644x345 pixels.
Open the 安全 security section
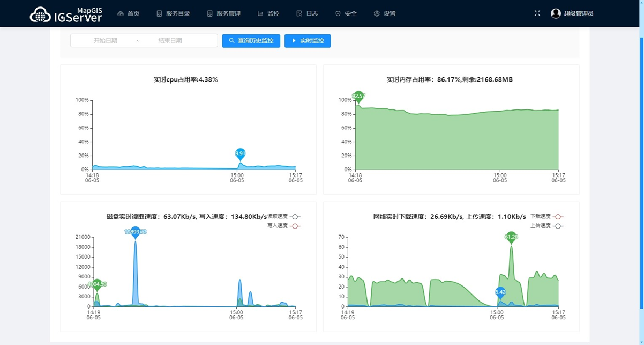(346, 13)
